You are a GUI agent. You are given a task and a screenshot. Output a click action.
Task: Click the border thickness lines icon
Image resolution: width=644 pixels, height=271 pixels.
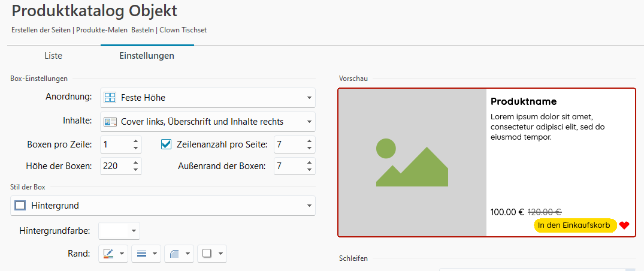tap(141, 254)
